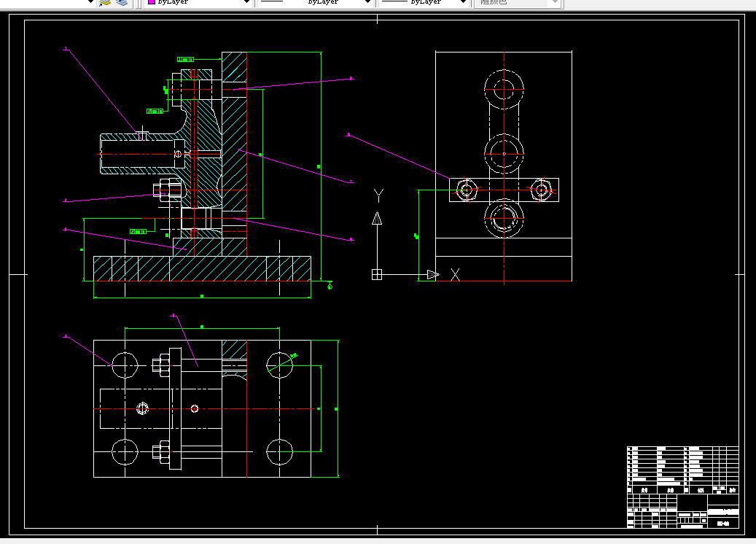
Task: Select the top green tolerance frame in section view
Action: tap(185, 59)
